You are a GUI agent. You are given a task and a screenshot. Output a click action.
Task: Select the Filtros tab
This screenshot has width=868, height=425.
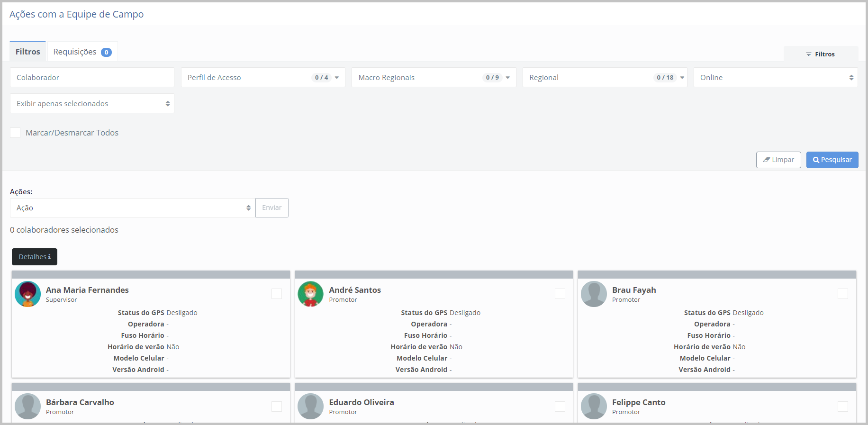[27, 52]
